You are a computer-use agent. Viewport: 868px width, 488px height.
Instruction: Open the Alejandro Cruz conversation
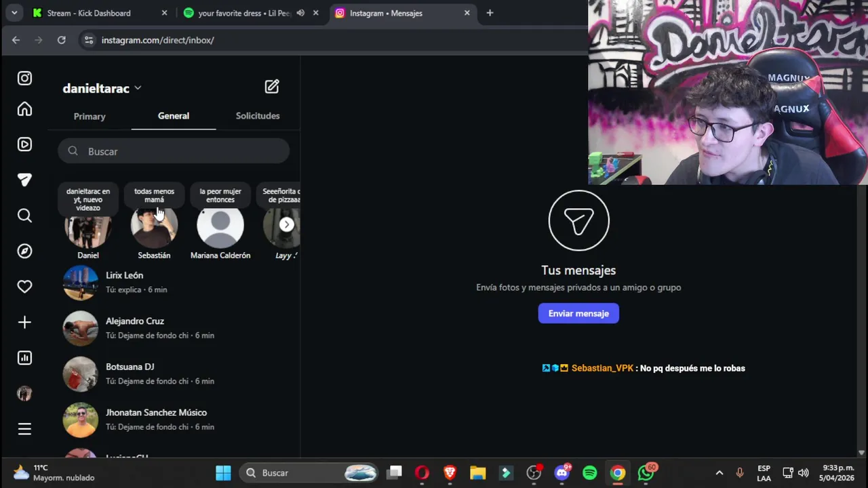174,328
